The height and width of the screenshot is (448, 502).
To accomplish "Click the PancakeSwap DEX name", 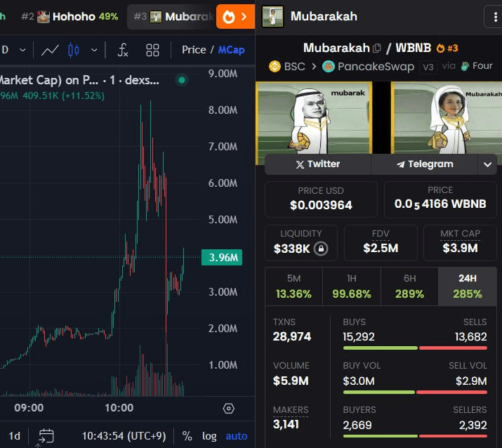I will point(376,67).
